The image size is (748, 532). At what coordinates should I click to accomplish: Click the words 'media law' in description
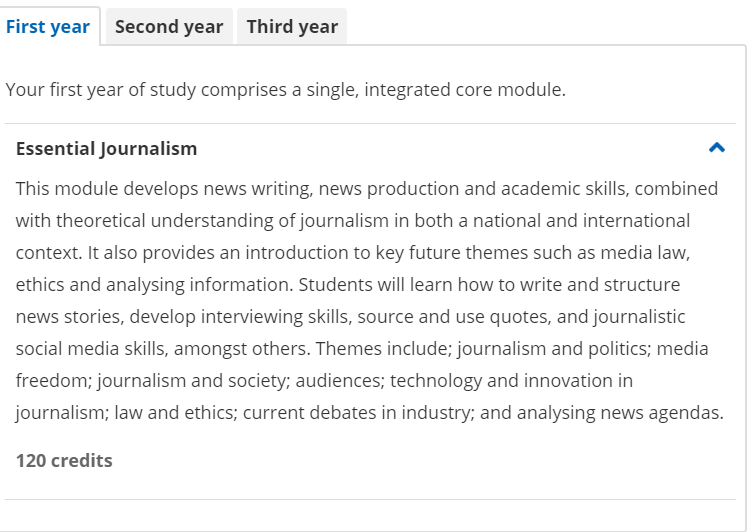point(644,252)
